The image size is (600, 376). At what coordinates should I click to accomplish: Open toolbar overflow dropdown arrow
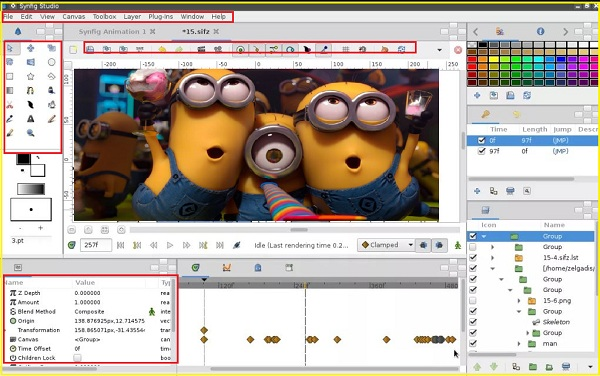[x=439, y=50]
